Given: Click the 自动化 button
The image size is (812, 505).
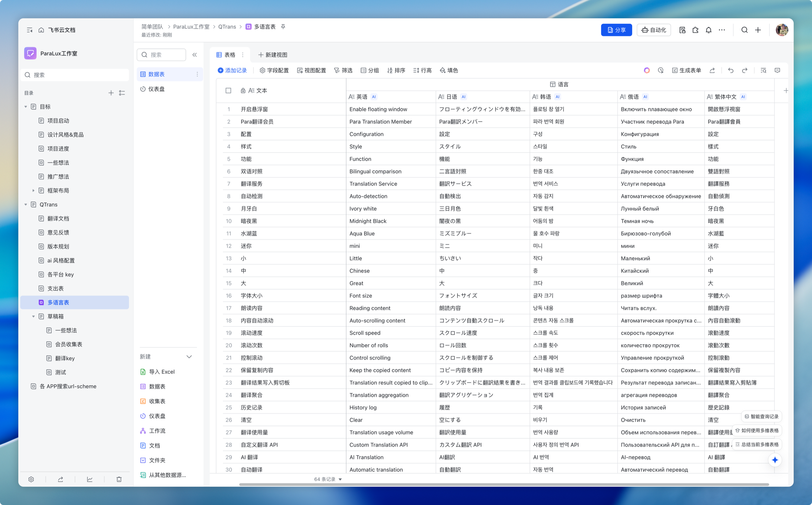Looking at the screenshot, I should [x=653, y=30].
